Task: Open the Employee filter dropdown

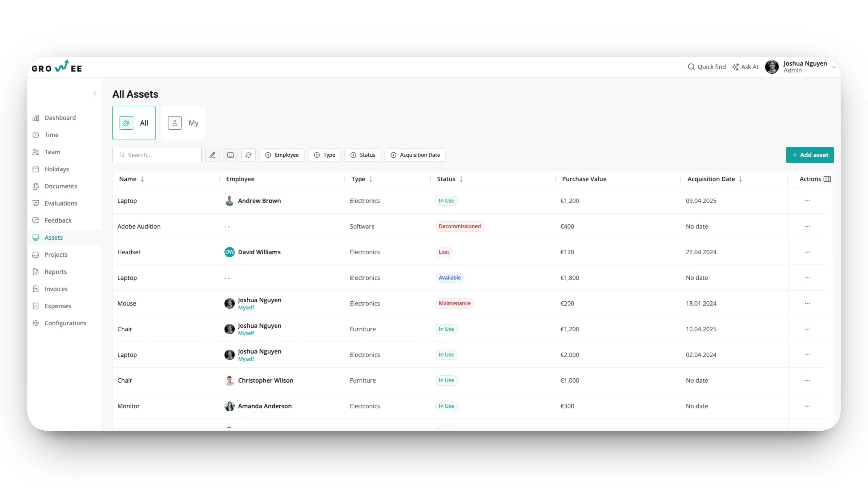Action: click(x=282, y=155)
